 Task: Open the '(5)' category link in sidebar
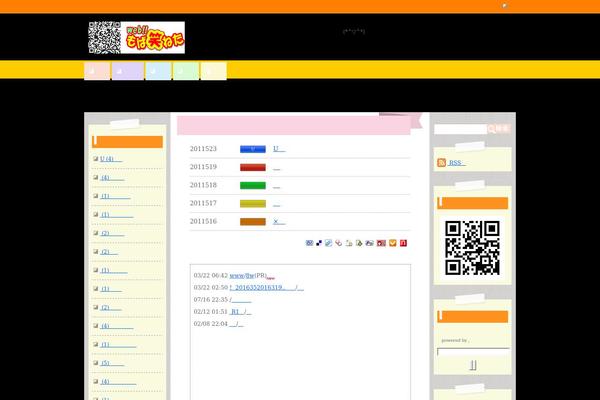pyautogui.click(x=112, y=363)
